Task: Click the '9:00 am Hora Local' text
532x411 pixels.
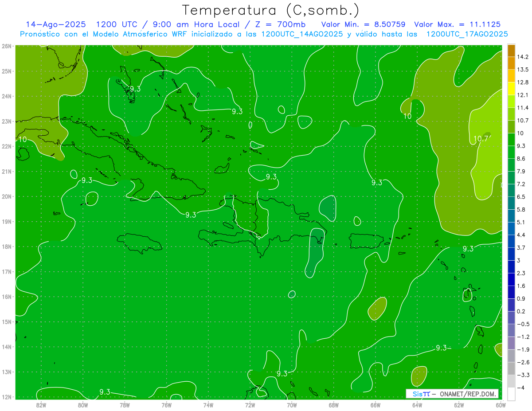Action: [196, 24]
